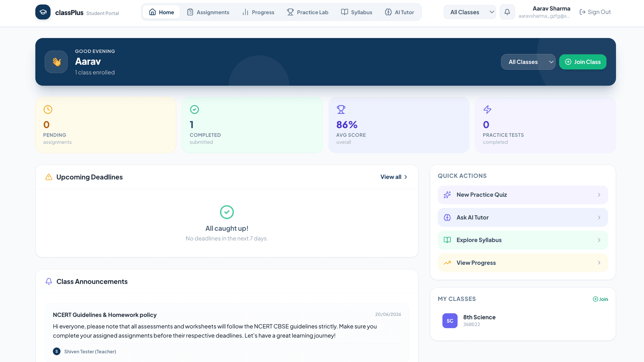Click the lightning bolt practice tests icon
644x362 pixels.
click(x=487, y=109)
